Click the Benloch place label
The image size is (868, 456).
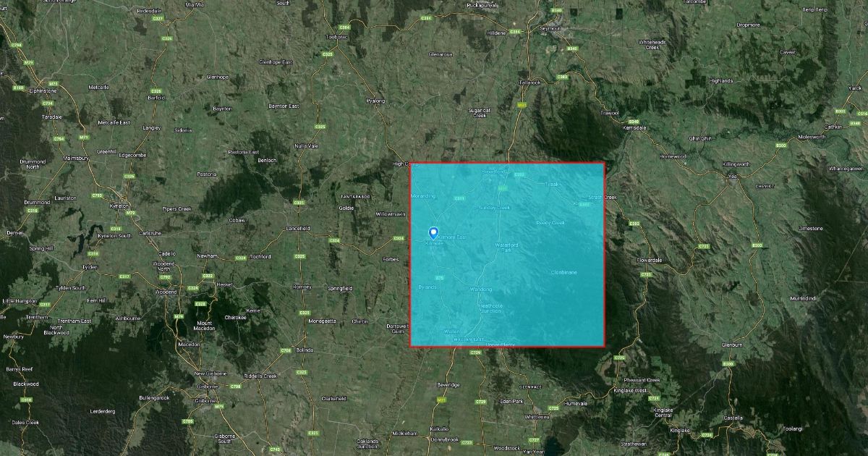(266, 160)
